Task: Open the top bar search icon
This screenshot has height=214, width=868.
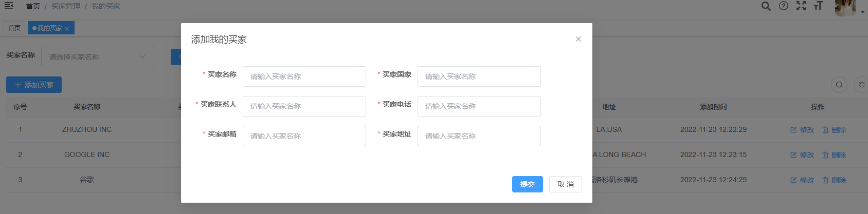Action: (x=766, y=6)
